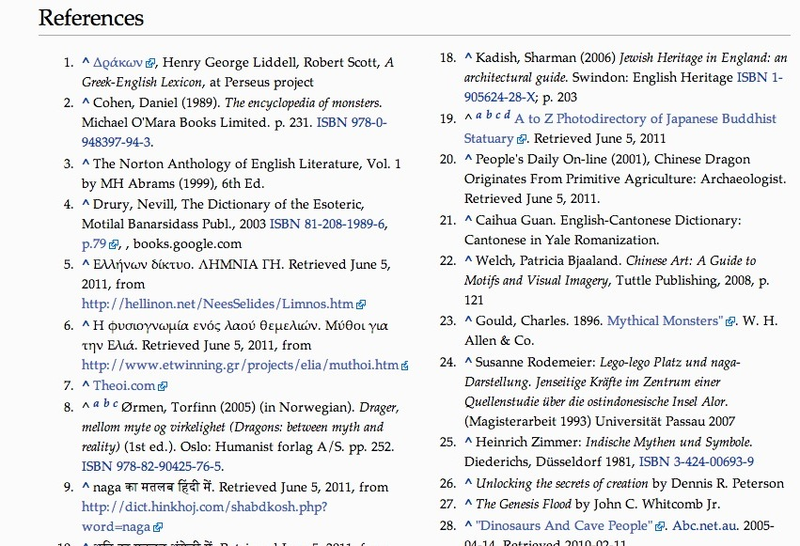Click the external-link icon after Δράκων

(150, 63)
